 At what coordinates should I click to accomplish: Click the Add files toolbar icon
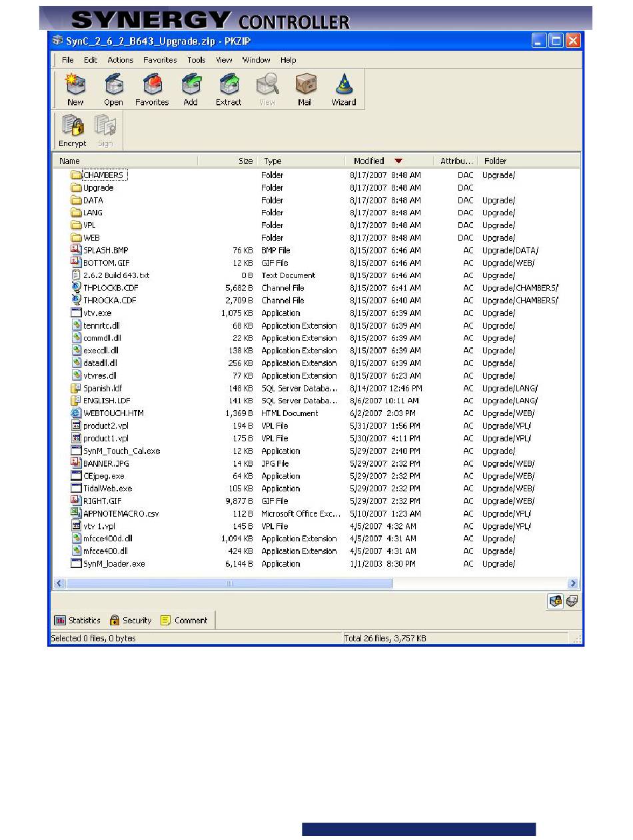pos(191,85)
